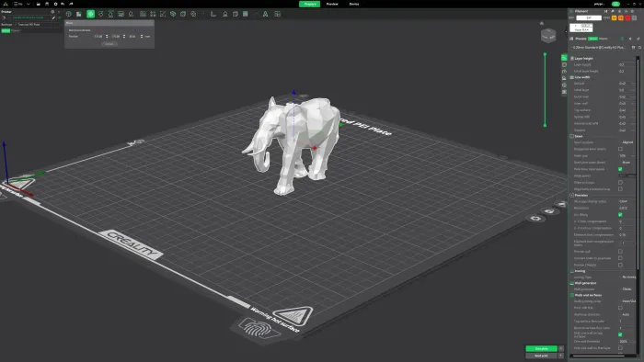Select the green highlighted Move tool
644x362 pixels.
[90, 14]
